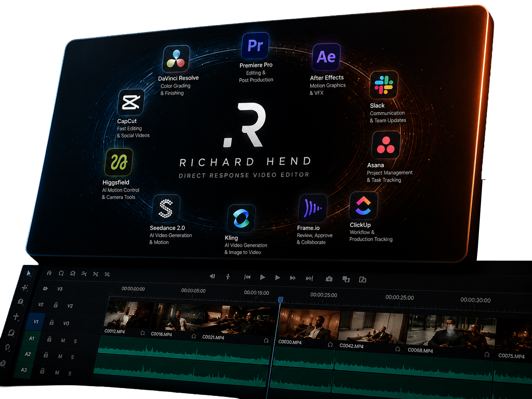Click the 00:00:15:00 timecode text

[x=256, y=293]
